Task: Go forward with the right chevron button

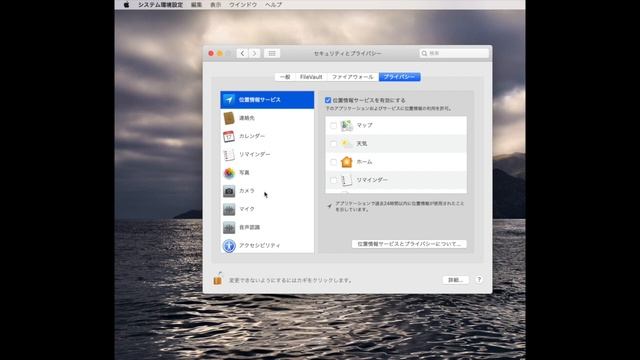Action: tap(255, 53)
